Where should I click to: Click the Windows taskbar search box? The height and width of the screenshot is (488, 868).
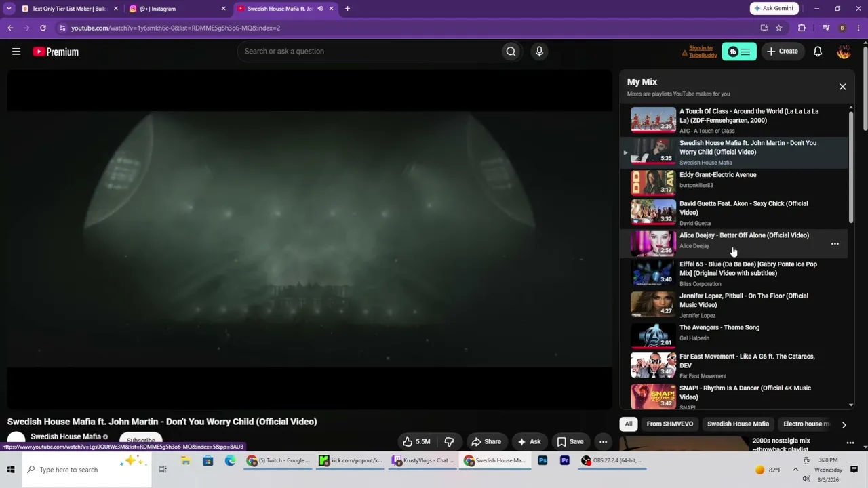(x=87, y=470)
